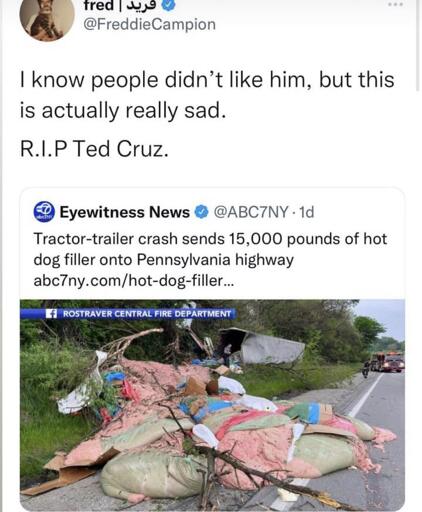Click the main tweet text about sadness
The image size is (422, 512).
207,95
